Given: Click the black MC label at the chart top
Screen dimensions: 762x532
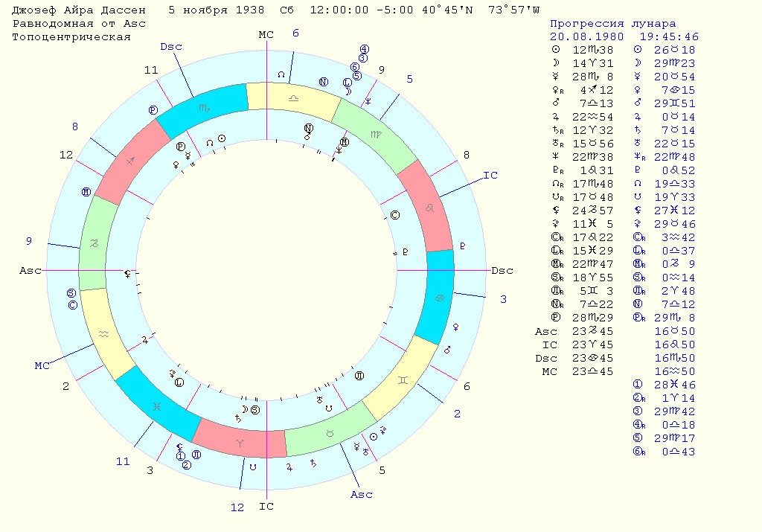Looking at the screenshot, I should click(x=266, y=35).
